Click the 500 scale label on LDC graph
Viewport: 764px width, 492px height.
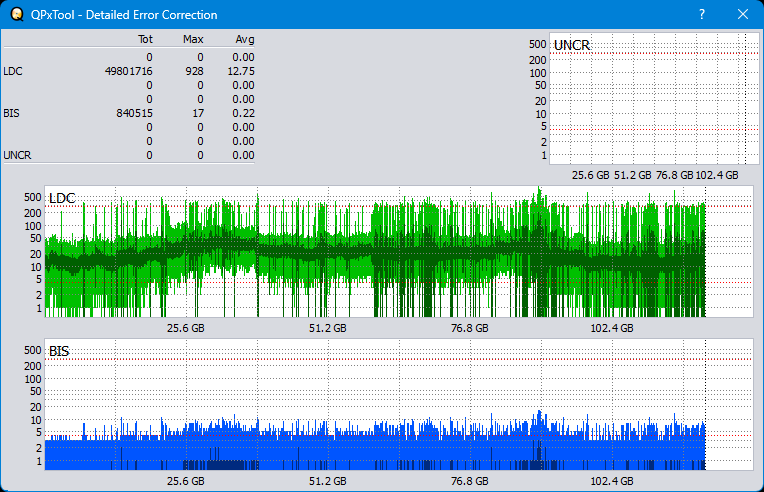point(33,197)
